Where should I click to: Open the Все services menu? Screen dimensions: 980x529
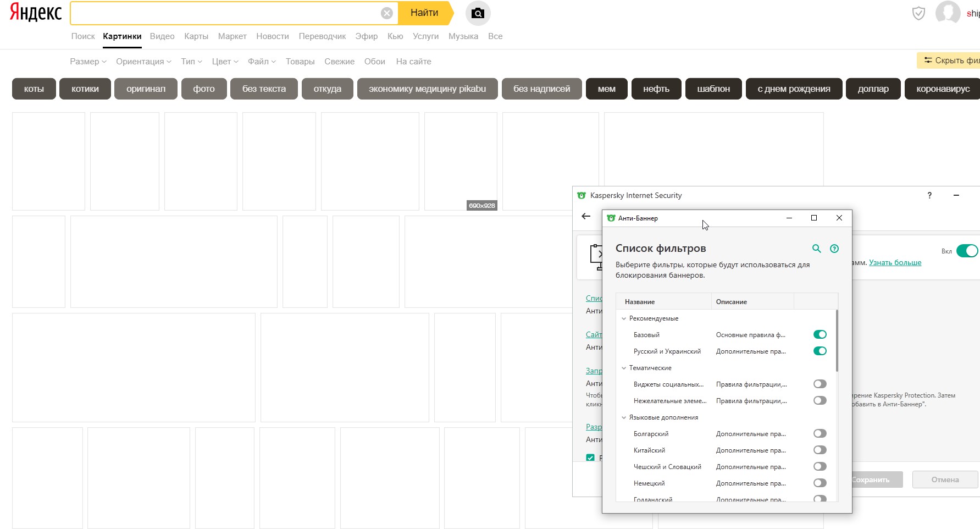point(495,36)
